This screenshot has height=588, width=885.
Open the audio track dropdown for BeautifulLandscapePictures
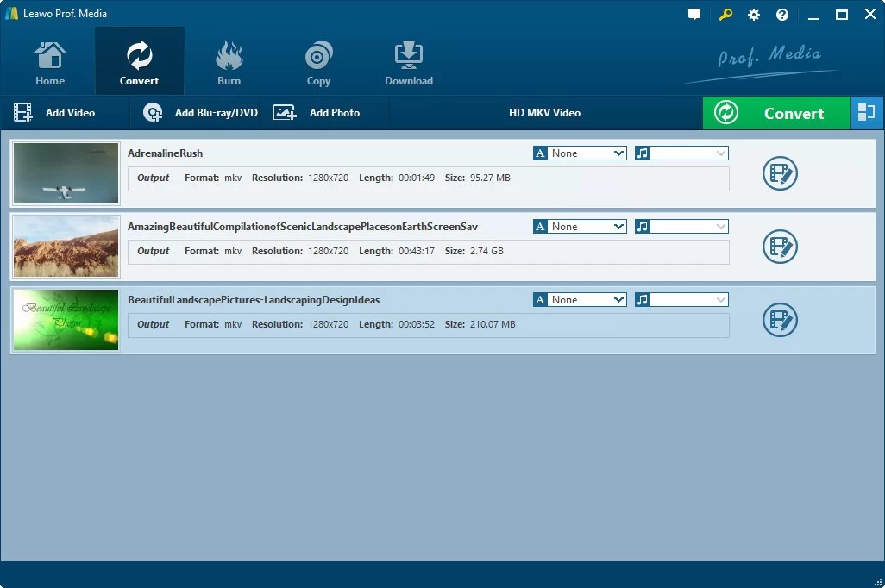click(681, 300)
